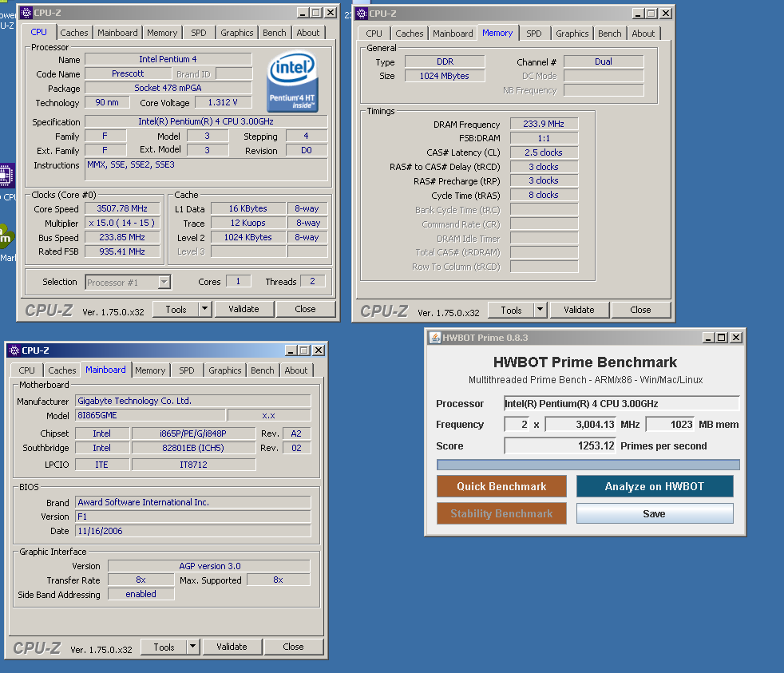Screen dimensions: 784x673
Task: Open the Processor #1 selection combo box
Action: click(128, 282)
